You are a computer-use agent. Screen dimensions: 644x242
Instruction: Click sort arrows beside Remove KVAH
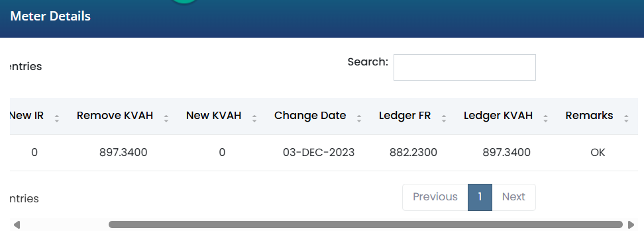[166, 118]
